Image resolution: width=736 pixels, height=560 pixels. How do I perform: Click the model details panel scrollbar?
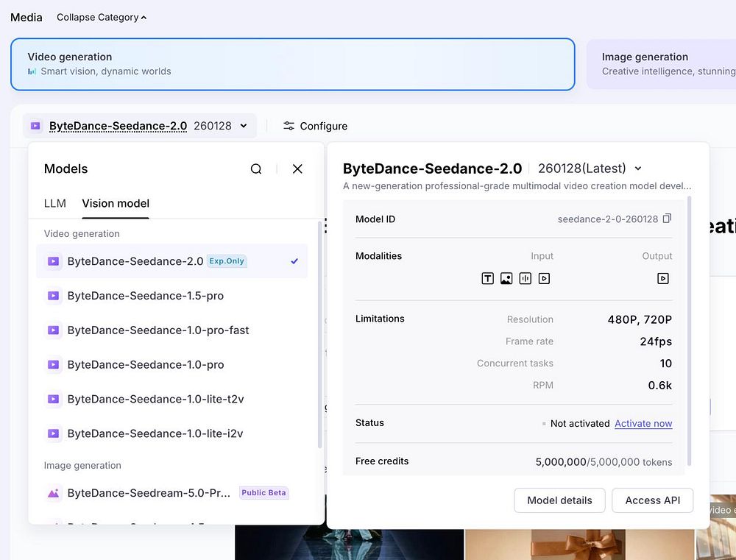pos(689,331)
